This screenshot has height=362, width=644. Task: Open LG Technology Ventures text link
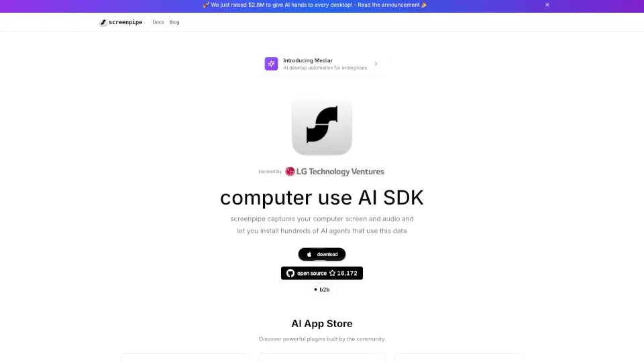[x=340, y=172]
